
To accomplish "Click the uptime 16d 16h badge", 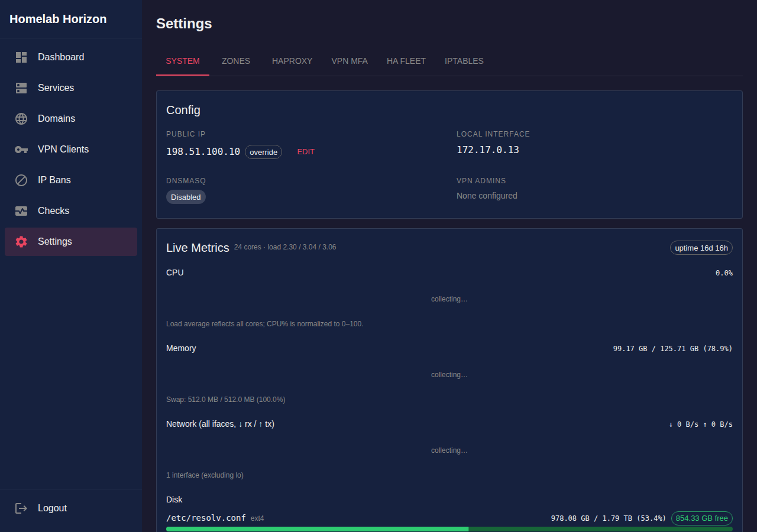I will pyautogui.click(x=701, y=248).
